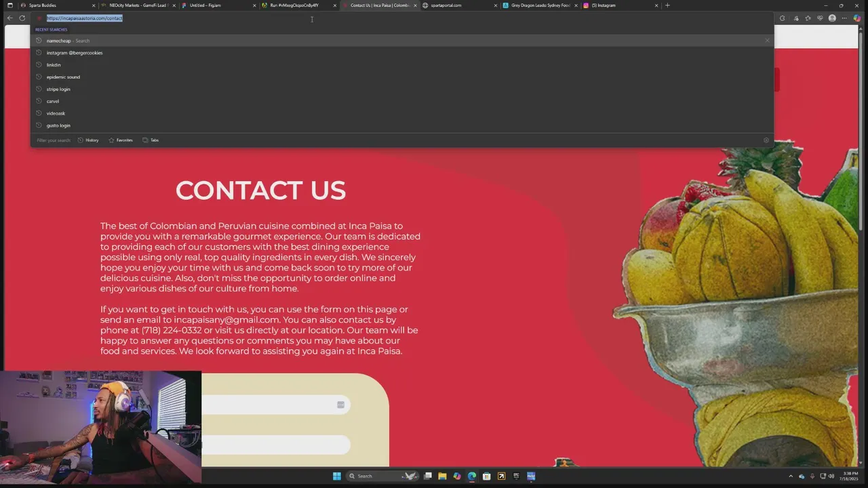Launch Copilot from the taskbar
Viewport: 868px width, 488px height.
(457, 476)
